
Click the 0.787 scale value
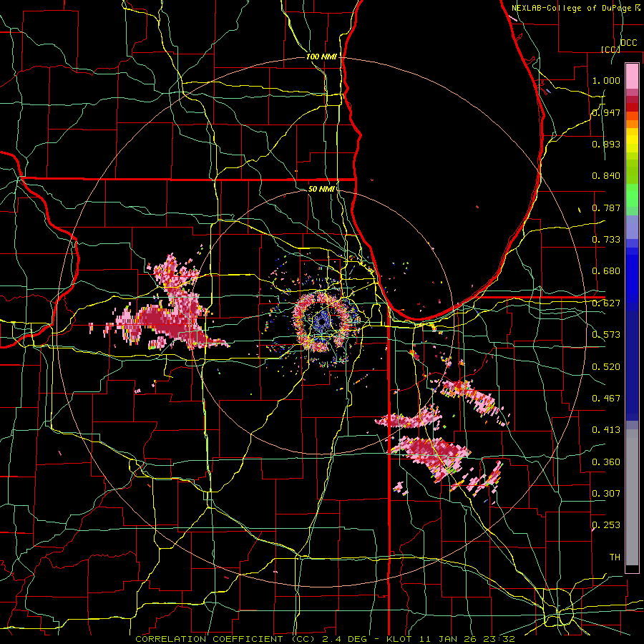click(606, 208)
